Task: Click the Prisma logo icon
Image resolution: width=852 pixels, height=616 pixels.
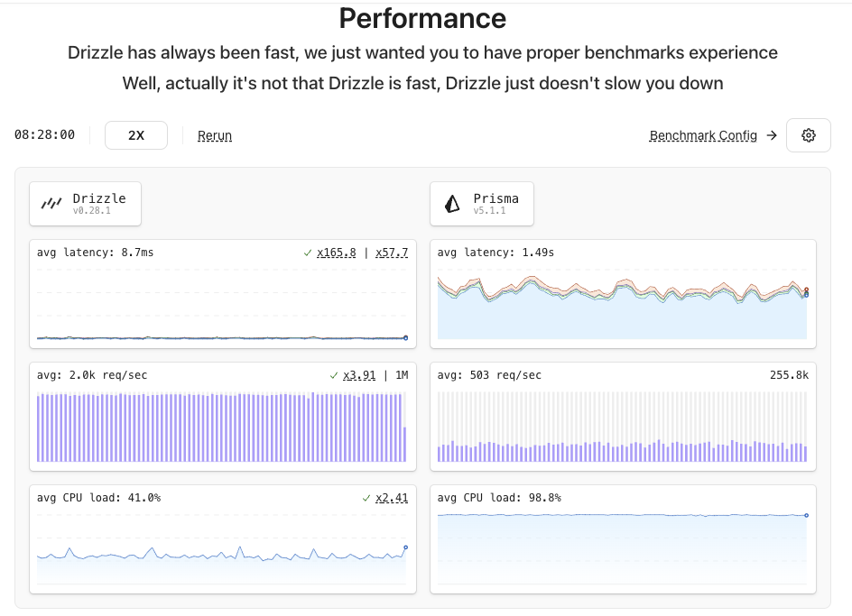Action: [452, 204]
